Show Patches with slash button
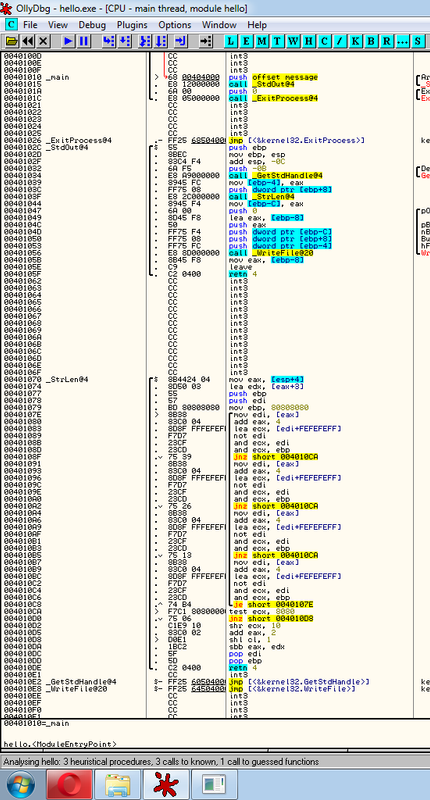Image resolution: width=430 pixels, height=800 pixels. point(340,41)
